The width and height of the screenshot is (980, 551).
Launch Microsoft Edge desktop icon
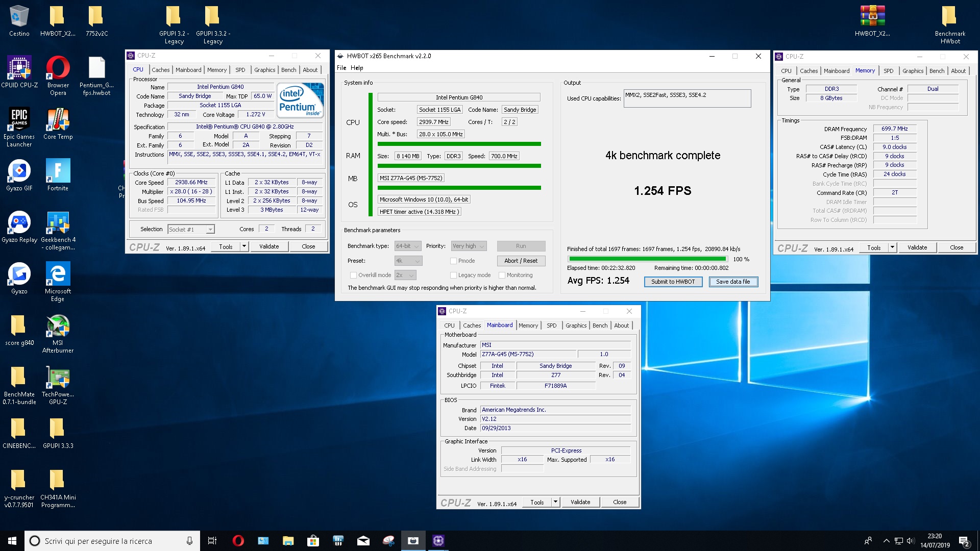click(58, 282)
